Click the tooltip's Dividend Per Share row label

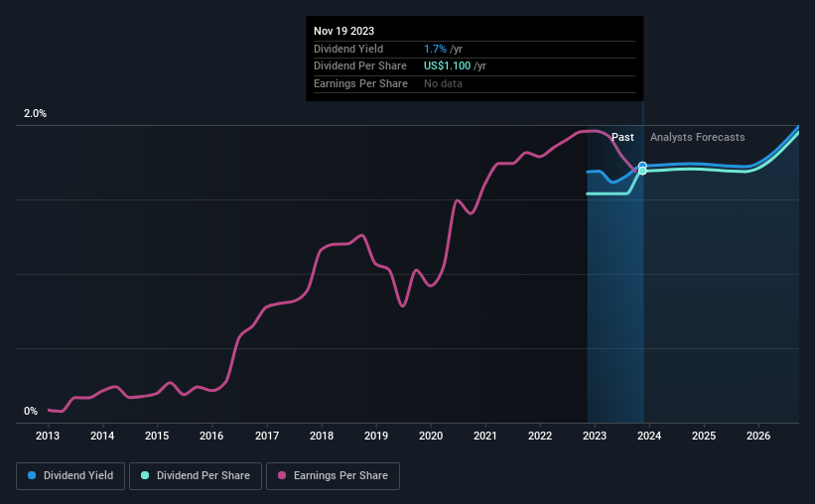(x=360, y=66)
